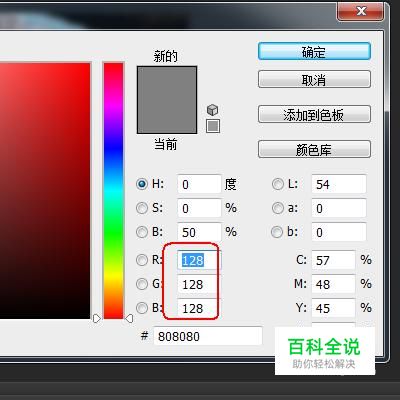This screenshot has width=400, height=400.
Task: Click the R field with highlighted 128
Action: (199, 260)
